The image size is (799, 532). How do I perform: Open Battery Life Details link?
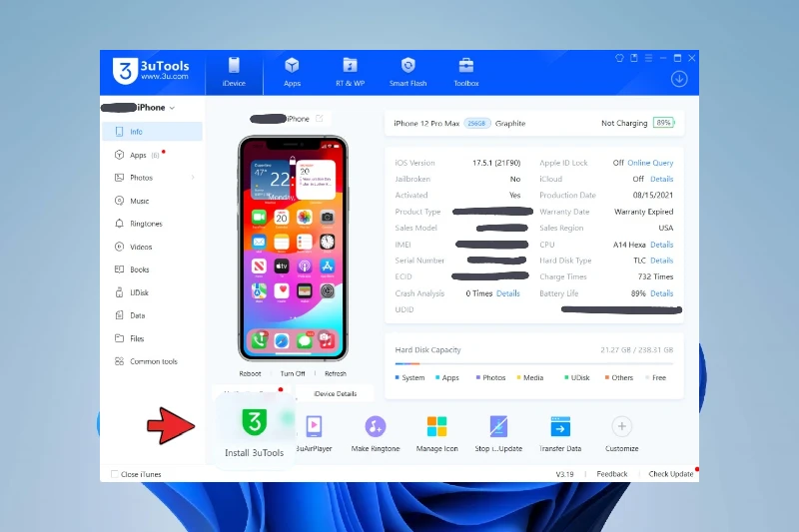pyautogui.click(x=661, y=293)
